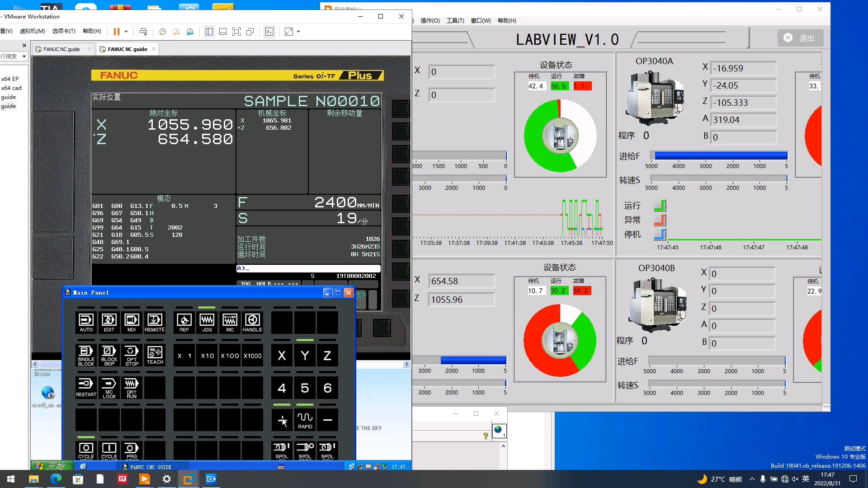The image size is (868, 488).
Task: Click the PRG STOP key
Action: point(132,450)
